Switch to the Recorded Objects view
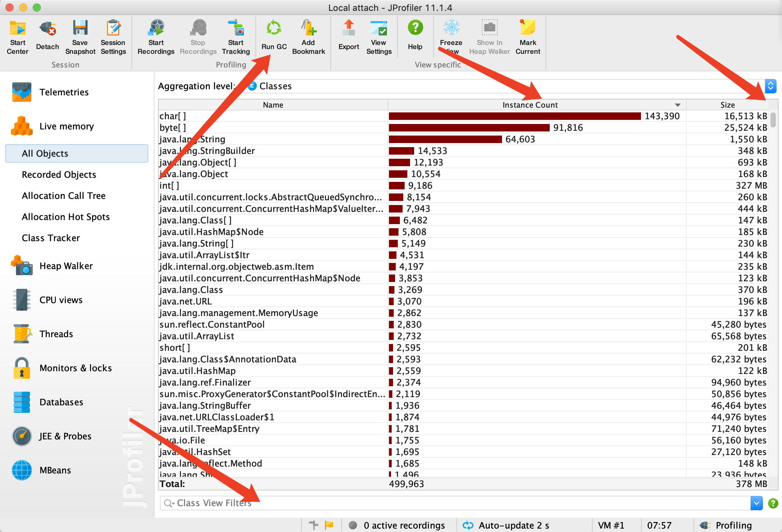Screen dimensions: 782x532 click(59, 174)
